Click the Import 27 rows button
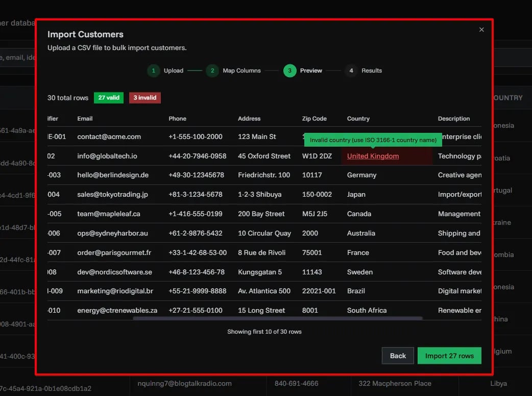The height and width of the screenshot is (396, 532). tap(449, 356)
